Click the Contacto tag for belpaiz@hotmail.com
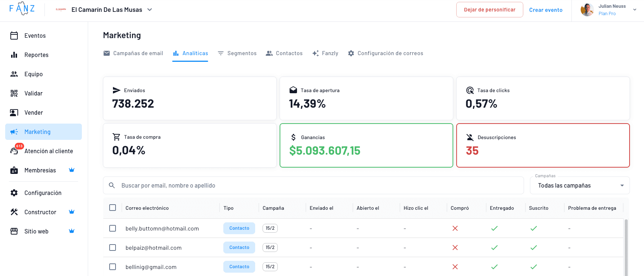This screenshot has width=644, height=276. pyautogui.click(x=239, y=248)
